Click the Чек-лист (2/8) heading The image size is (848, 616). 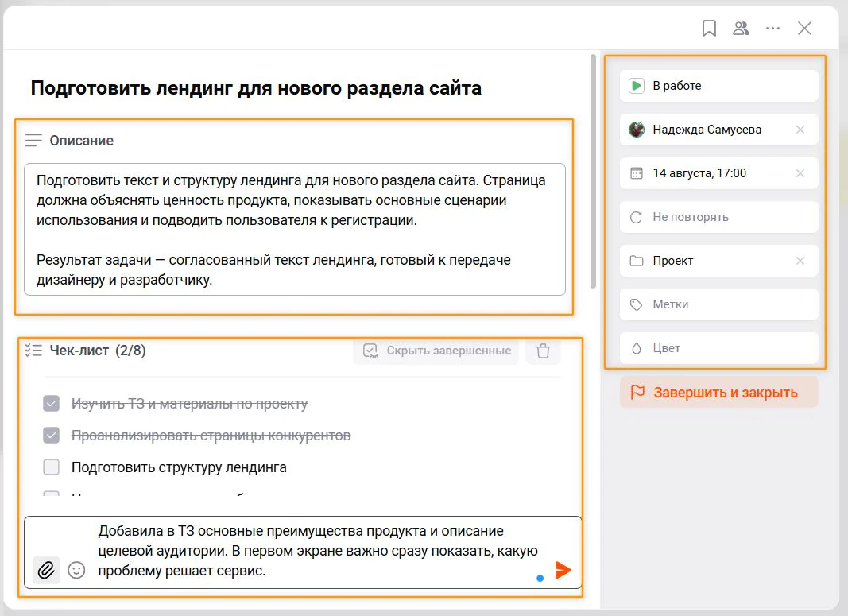click(x=98, y=351)
